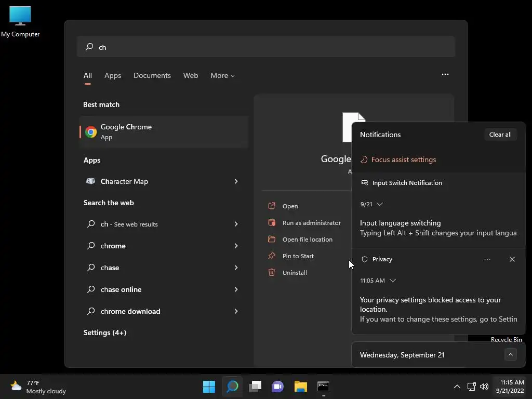Click the Search icon on the taskbar

[232, 387]
